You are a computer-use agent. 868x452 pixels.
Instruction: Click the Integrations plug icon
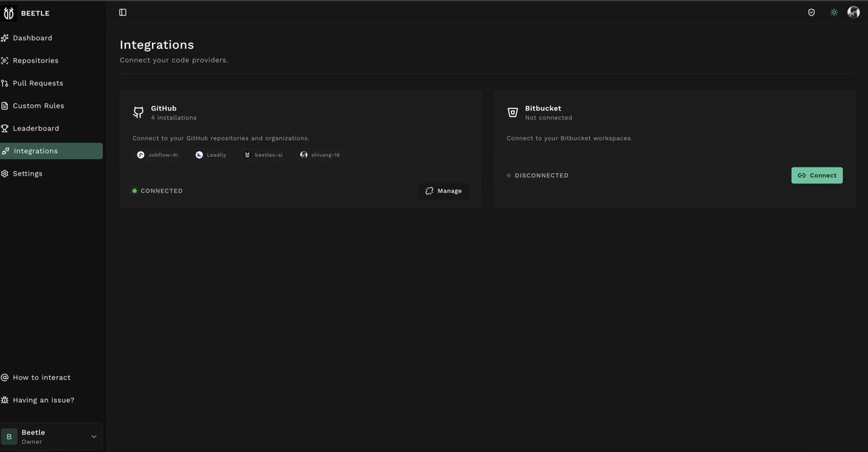pos(6,151)
